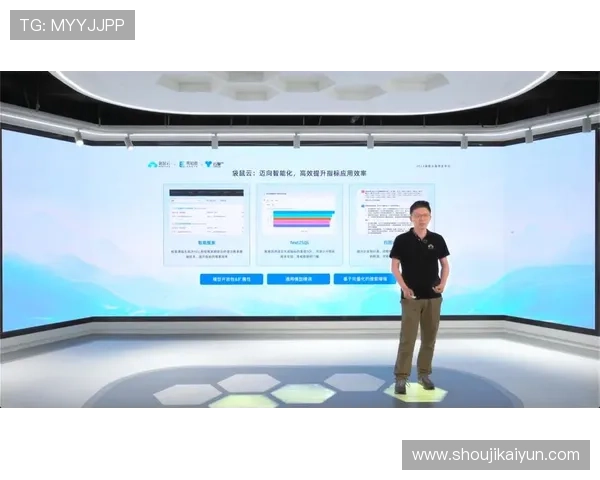The image size is (600, 480).
Task: Open the left card with the dark-header screenshot
Action: pyautogui.click(x=206, y=225)
